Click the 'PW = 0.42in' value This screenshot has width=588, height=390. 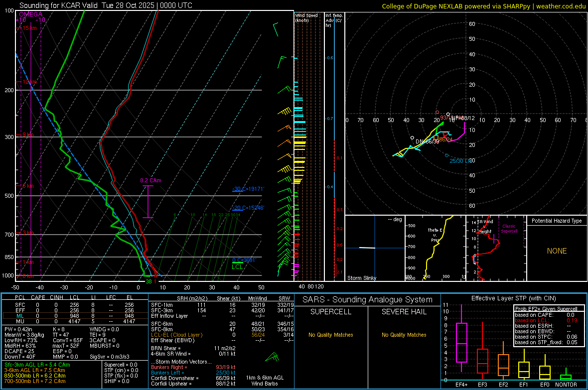[x=18, y=329]
